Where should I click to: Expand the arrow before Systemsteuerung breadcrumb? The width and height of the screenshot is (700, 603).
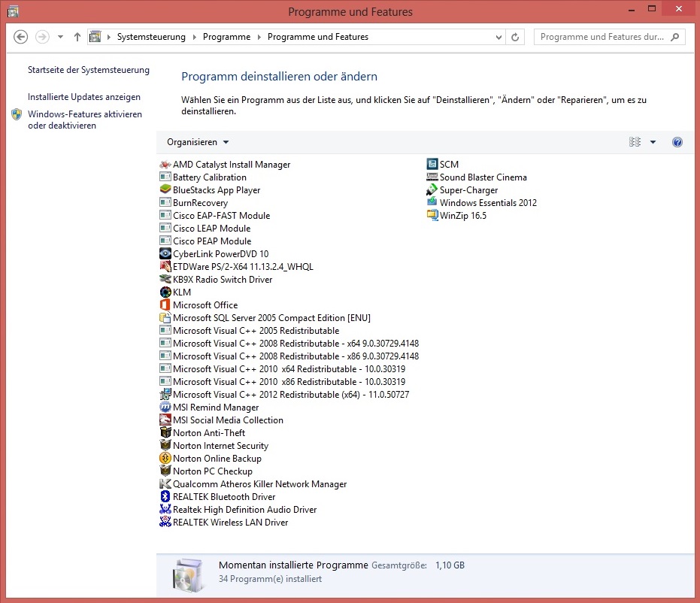tap(108, 37)
